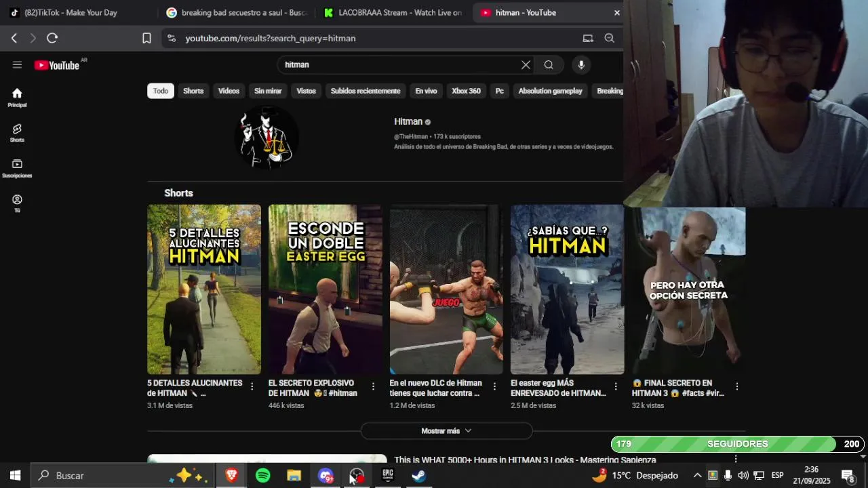The width and height of the screenshot is (868, 488).
Task: Open ¿SABÍAS QUE...? HITMAN short thumbnail
Action: (568, 289)
